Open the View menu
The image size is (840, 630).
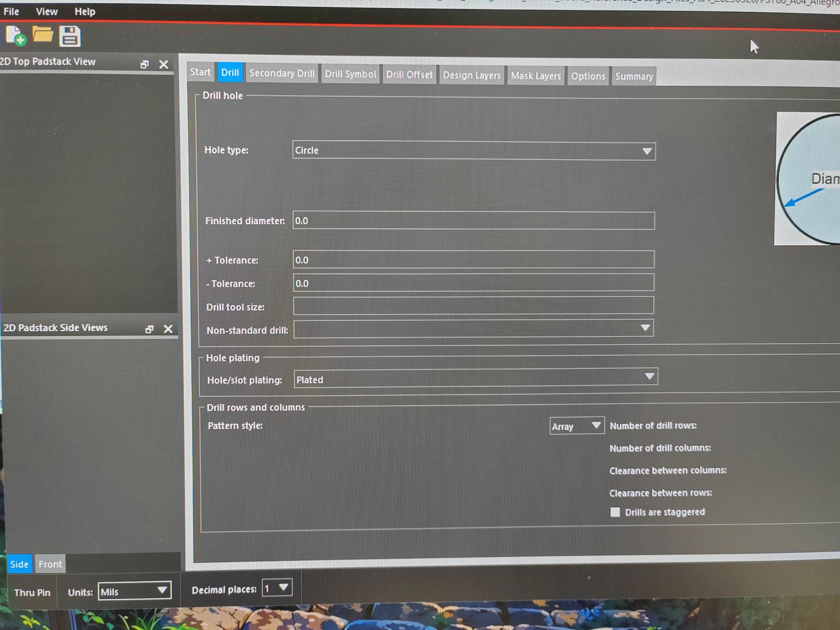(x=47, y=12)
